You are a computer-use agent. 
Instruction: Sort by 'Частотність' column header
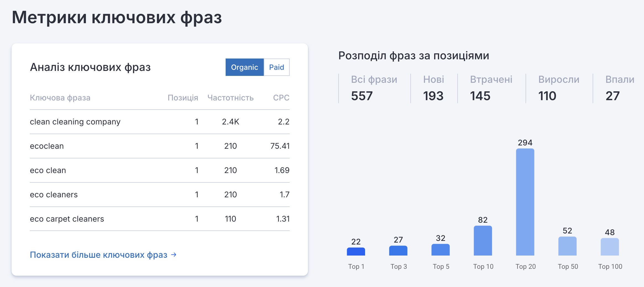pos(230,98)
